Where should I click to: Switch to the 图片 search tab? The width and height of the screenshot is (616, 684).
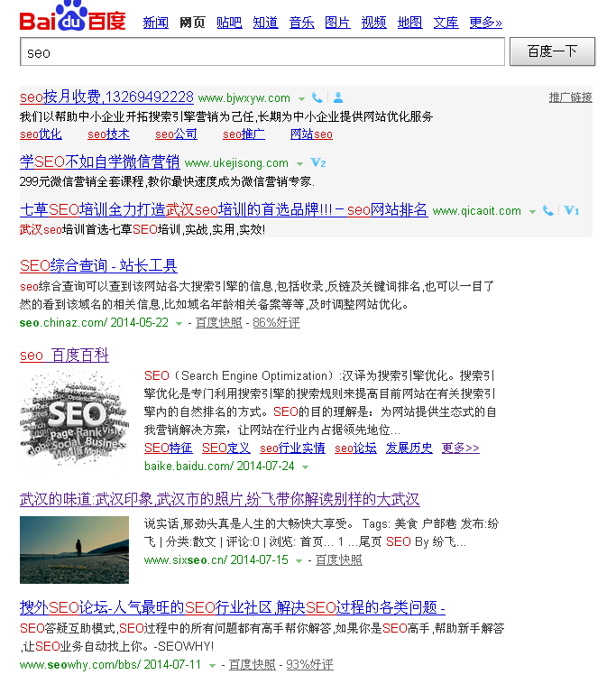pos(337,23)
